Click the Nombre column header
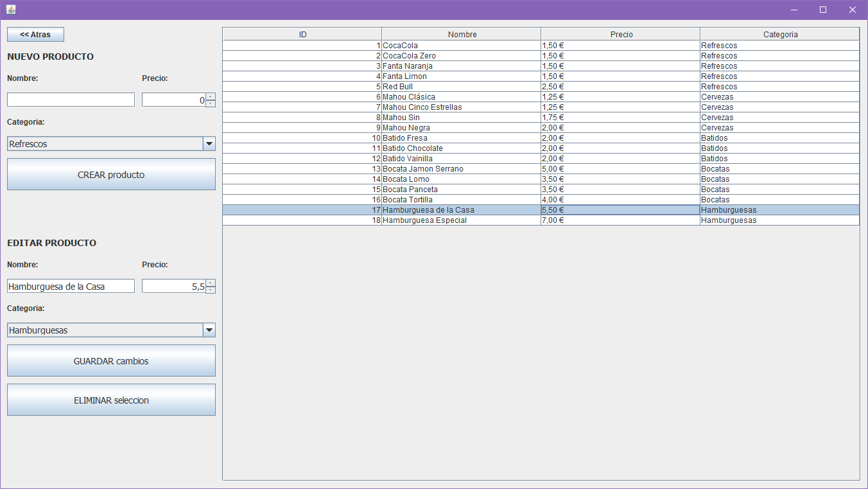 coord(462,34)
